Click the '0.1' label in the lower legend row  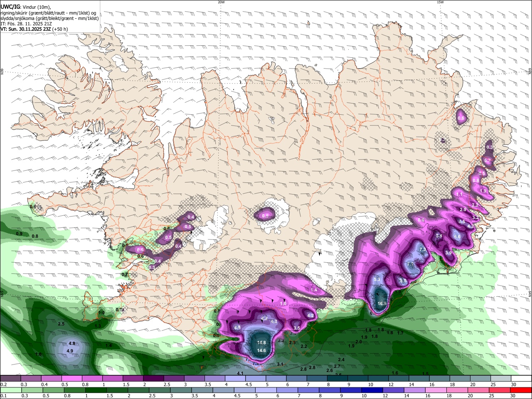[3, 396]
